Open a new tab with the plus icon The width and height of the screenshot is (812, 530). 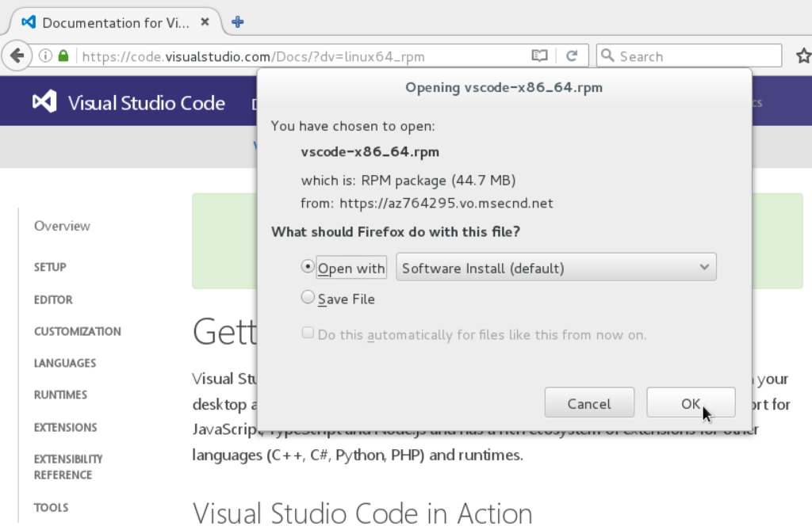coord(237,22)
